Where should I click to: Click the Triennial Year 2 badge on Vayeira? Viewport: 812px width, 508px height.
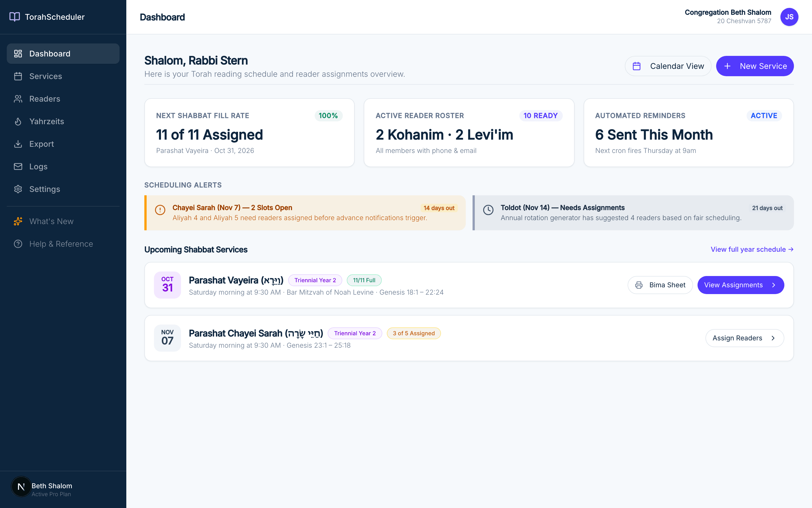[x=315, y=280]
